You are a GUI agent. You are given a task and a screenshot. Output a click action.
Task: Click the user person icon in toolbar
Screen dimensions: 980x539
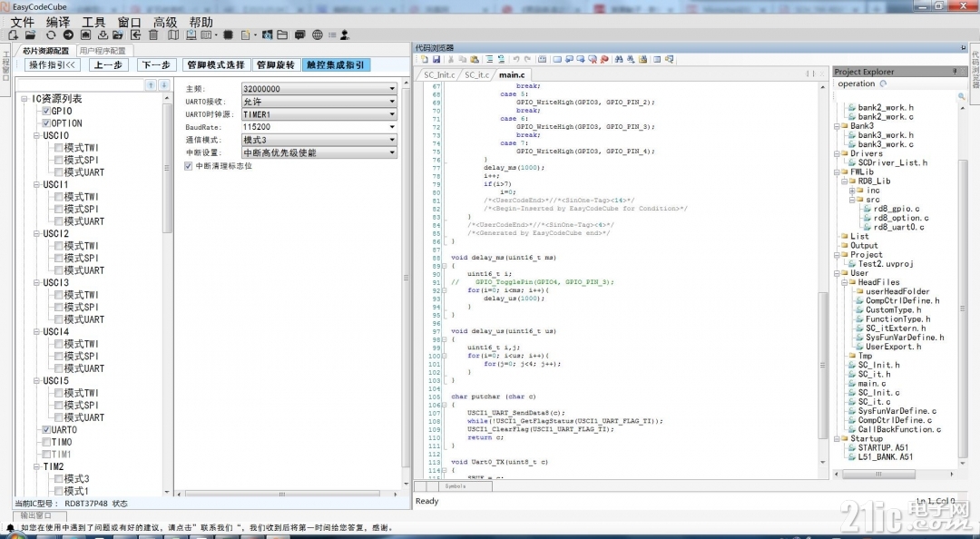[x=345, y=35]
